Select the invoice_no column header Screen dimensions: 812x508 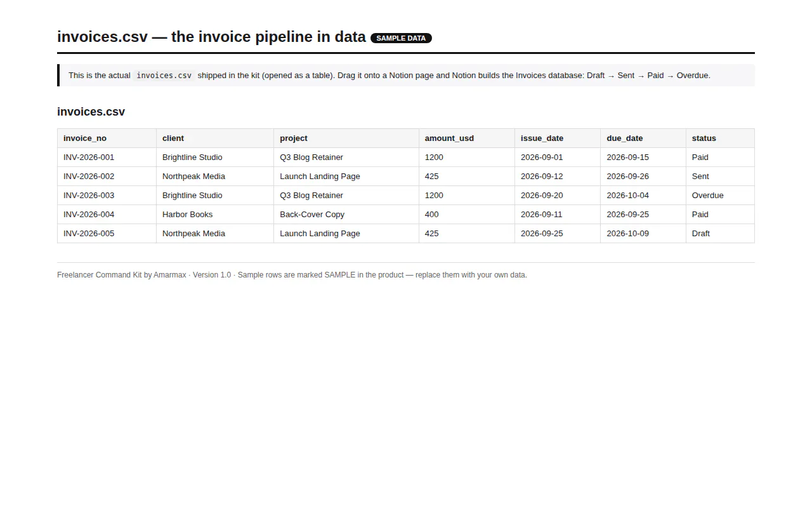pyautogui.click(x=107, y=138)
